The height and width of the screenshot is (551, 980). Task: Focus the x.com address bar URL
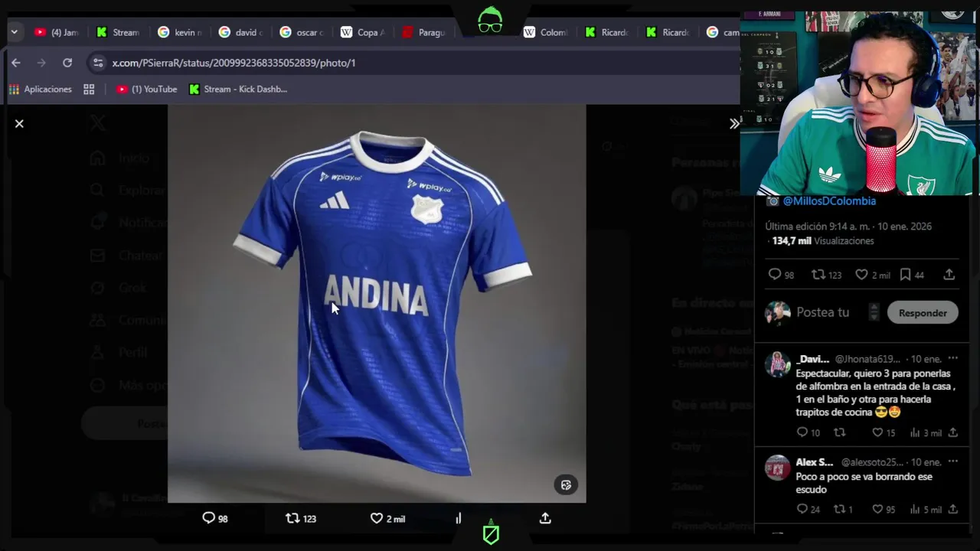(234, 63)
